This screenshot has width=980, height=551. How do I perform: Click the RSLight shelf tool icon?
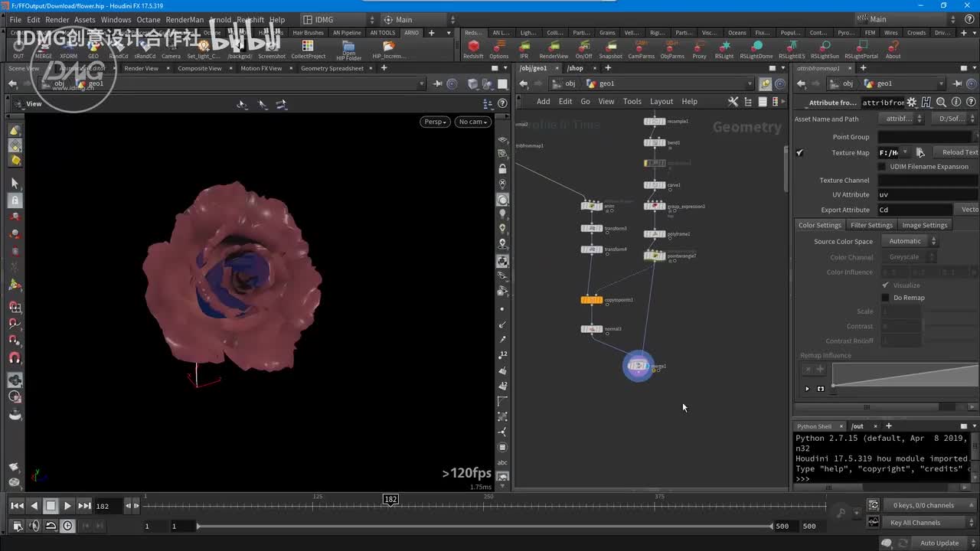(x=724, y=47)
